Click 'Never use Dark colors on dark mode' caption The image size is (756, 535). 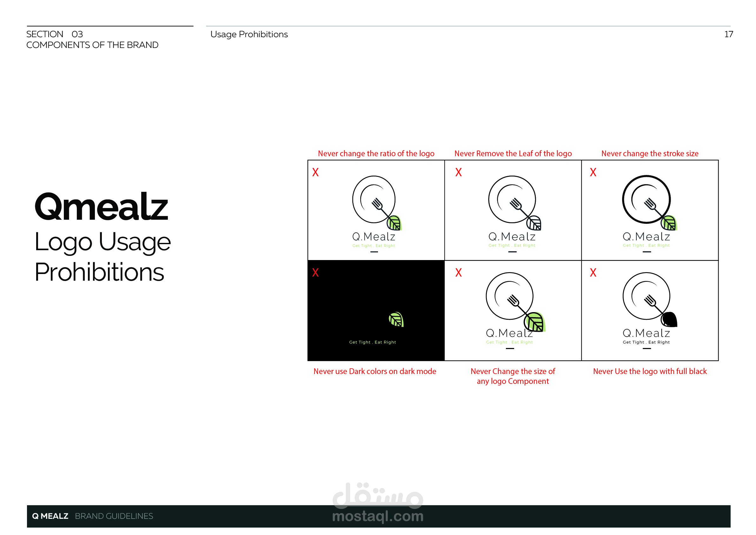375,371
